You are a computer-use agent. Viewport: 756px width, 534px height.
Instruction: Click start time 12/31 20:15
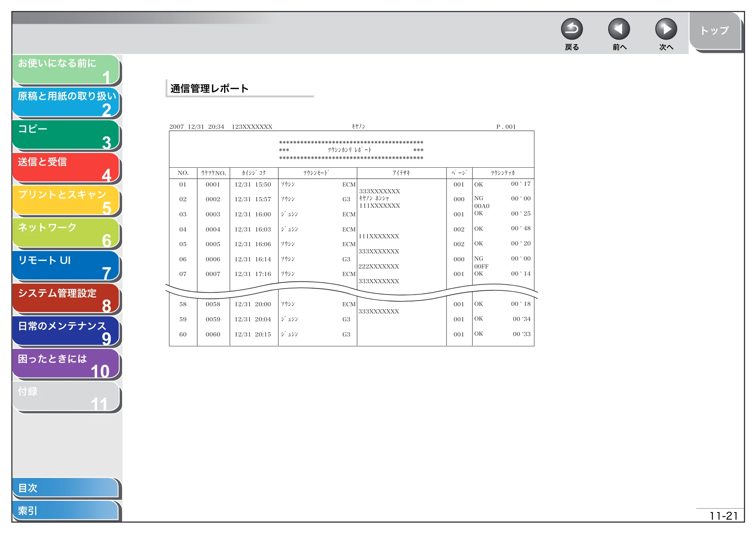coord(253,335)
